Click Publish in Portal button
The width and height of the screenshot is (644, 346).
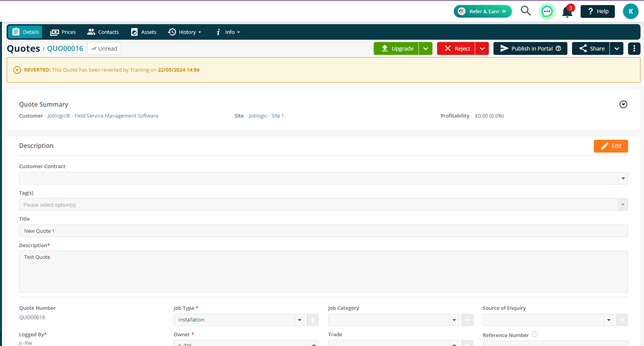tap(530, 48)
